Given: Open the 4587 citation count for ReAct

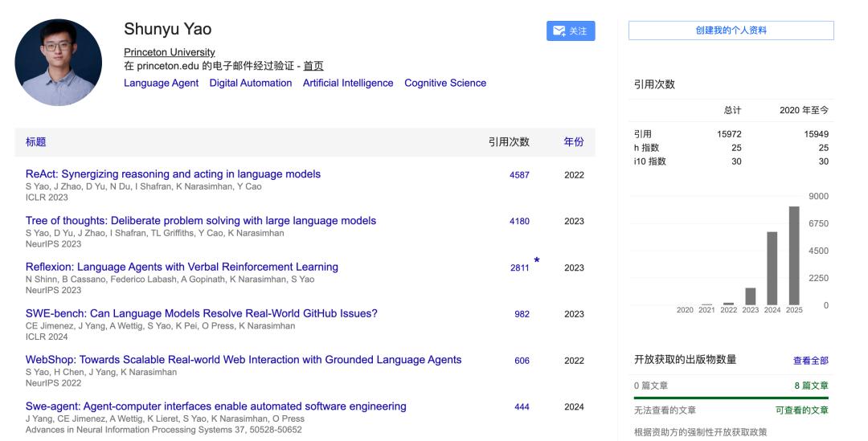Looking at the screenshot, I should (519, 175).
